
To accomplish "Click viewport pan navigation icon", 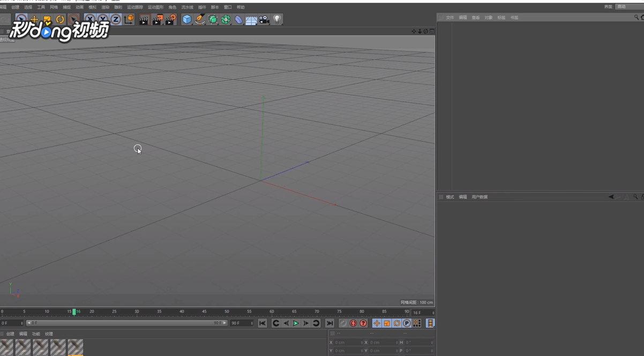I will pyautogui.click(x=414, y=31).
